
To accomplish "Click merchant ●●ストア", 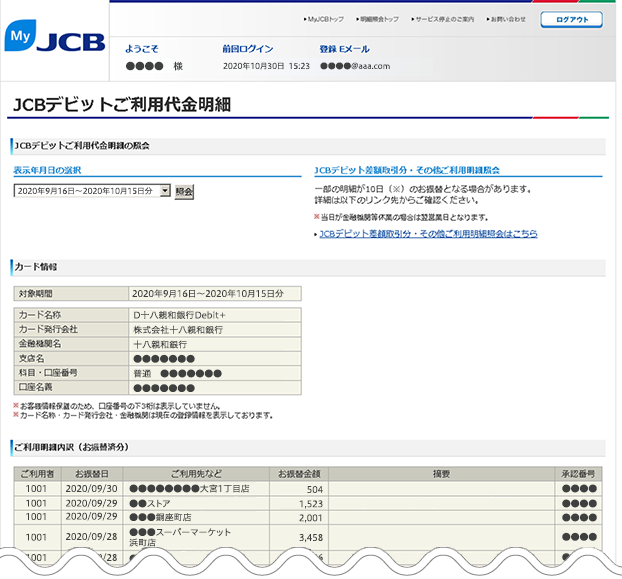I will click(x=150, y=503).
